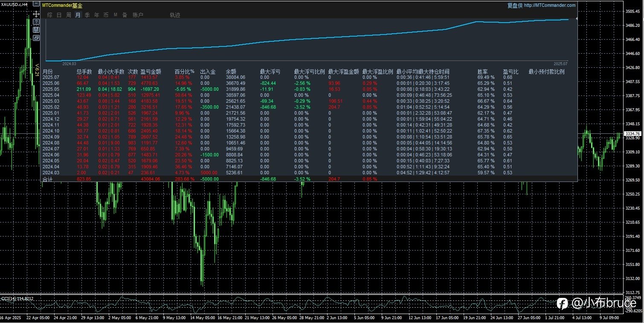Screen dimensions: 644x323
Task: Select the 2024.12 month row
Action: (309, 119)
